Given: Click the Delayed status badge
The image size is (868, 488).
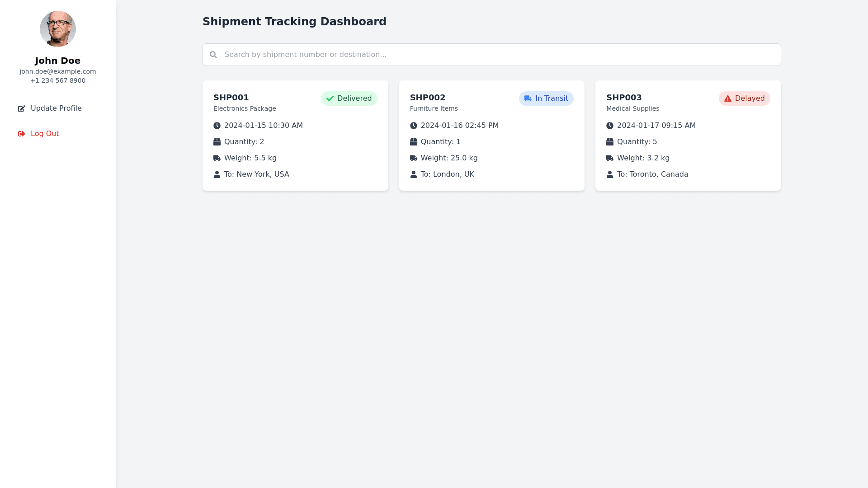Looking at the screenshot, I should pos(744,99).
